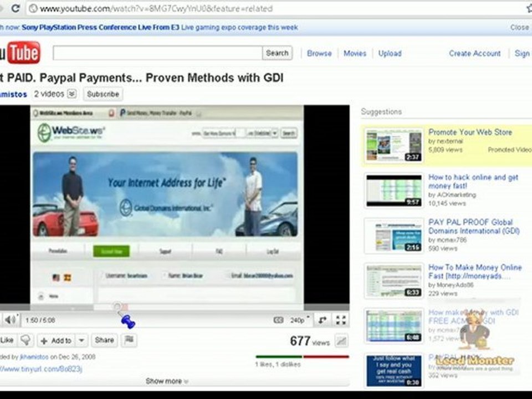
Task: Click the video progress seek bar
Action: pos(175,308)
